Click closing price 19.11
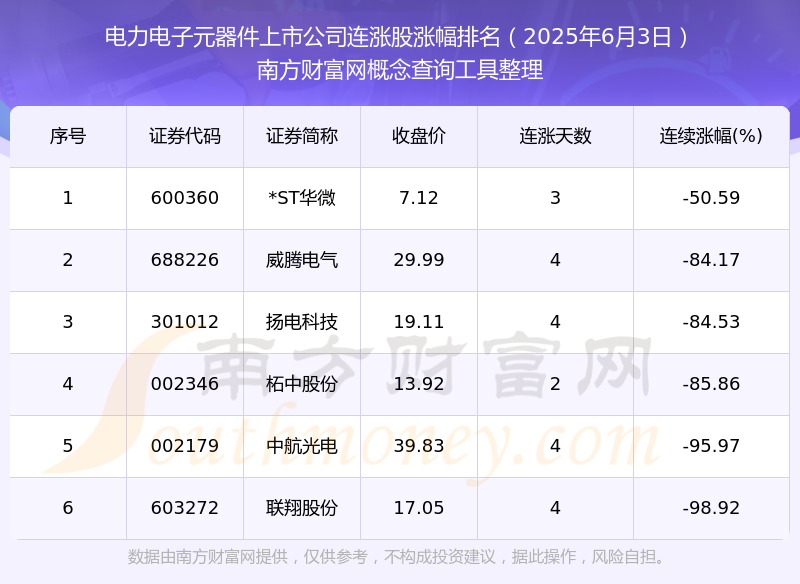 419,322
